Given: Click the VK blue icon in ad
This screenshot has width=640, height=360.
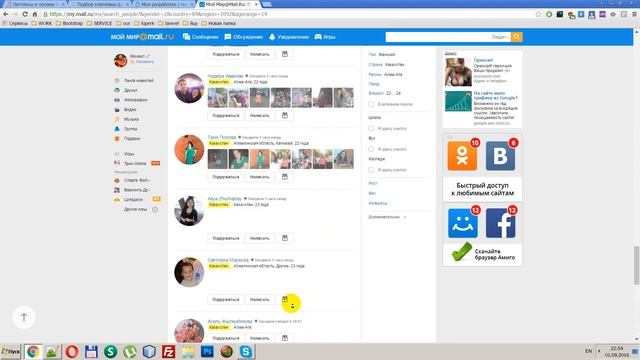Looking at the screenshot, I should tap(500, 156).
